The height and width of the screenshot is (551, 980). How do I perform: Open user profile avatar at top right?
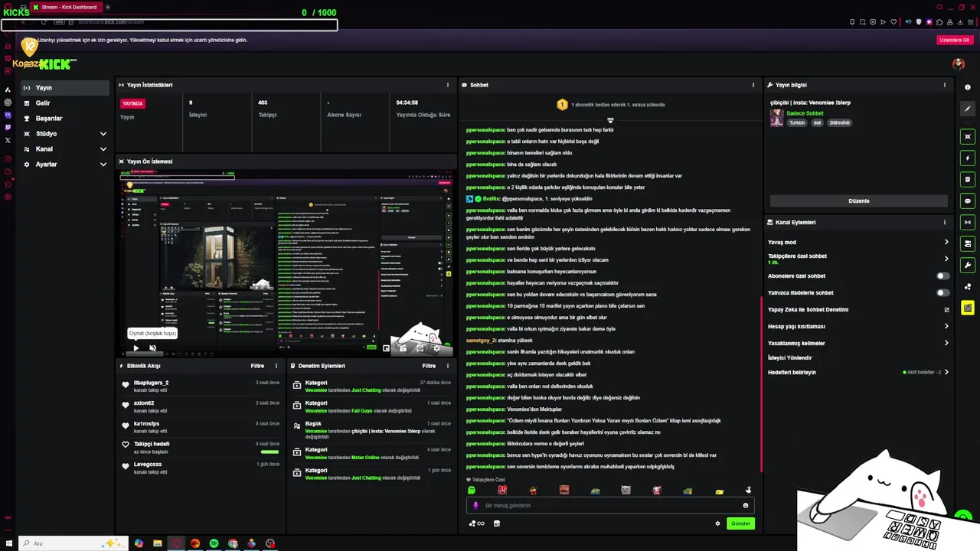tap(958, 64)
